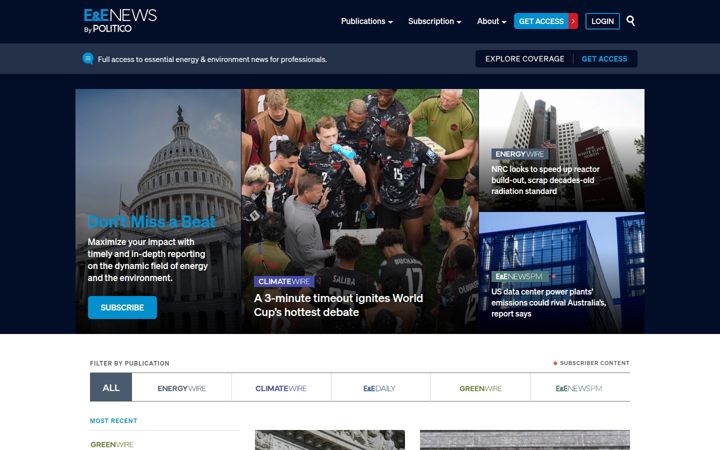Click the E&E News PM tag on data center story

519,276
